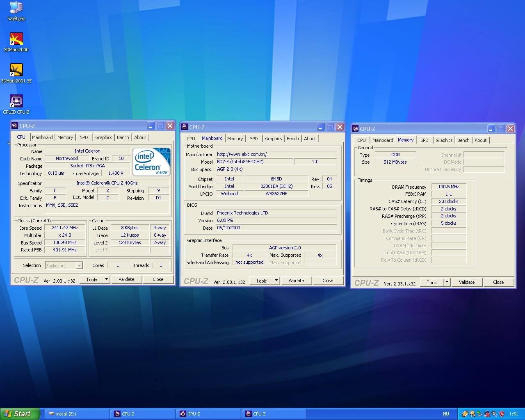Click the volume speaker tray icon
Image resolution: width=525 pixels, height=420 pixels.
(x=495, y=414)
